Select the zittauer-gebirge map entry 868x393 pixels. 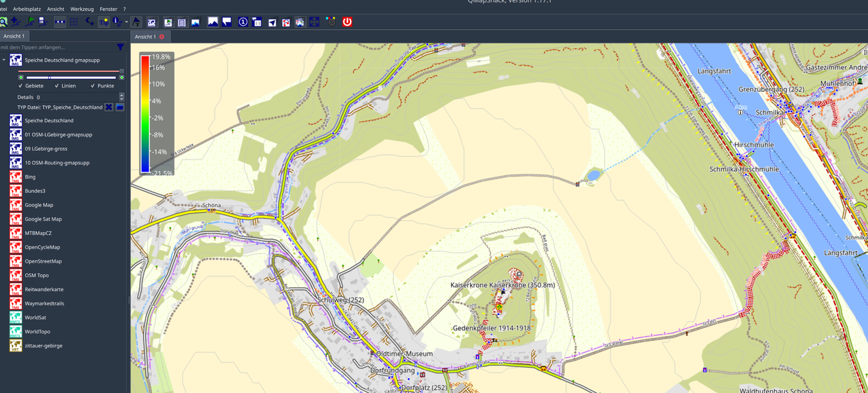(x=43, y=345)
